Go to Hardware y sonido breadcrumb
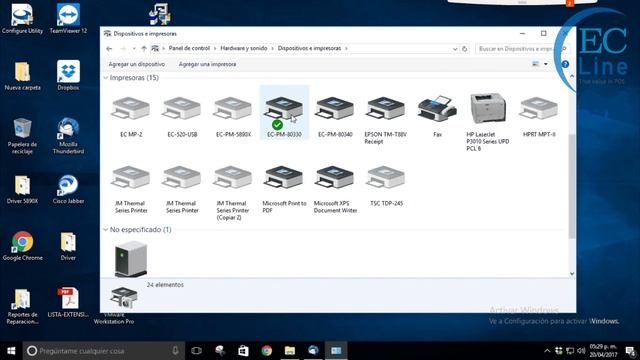This screenshot has height=360, width=640. pos(244,48)
